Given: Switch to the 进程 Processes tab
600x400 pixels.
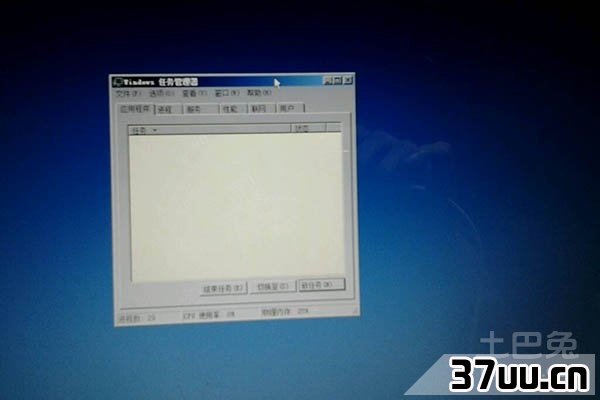Looking at the screenshot, I should pyautogui.click(x=168, y=109).
